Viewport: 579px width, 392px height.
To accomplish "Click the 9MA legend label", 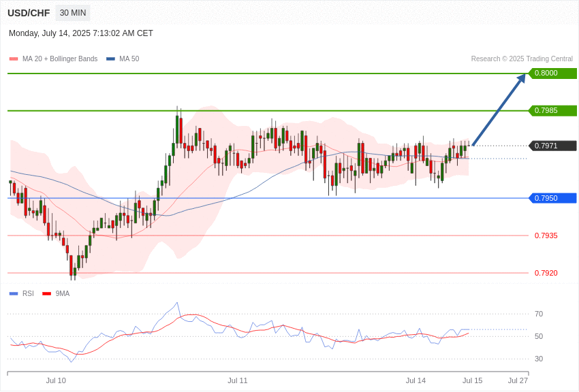I will pyautogui.click(x=63, y=294).
